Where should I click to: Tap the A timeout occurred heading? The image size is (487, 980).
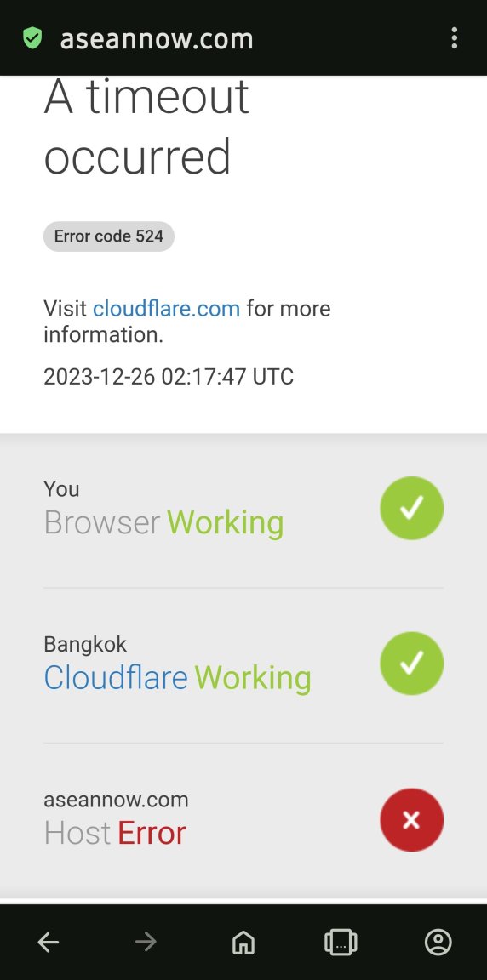pos(147,127)
